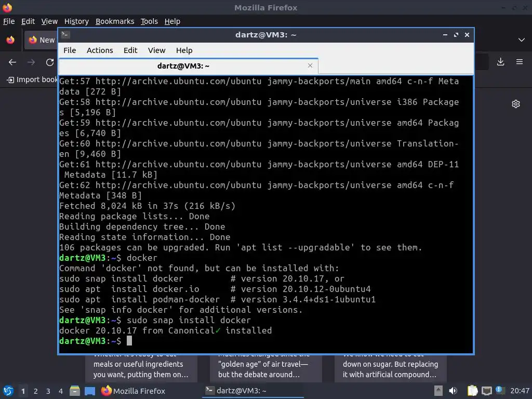Open Firefox hamburger application menu

[x=520, y=62]
